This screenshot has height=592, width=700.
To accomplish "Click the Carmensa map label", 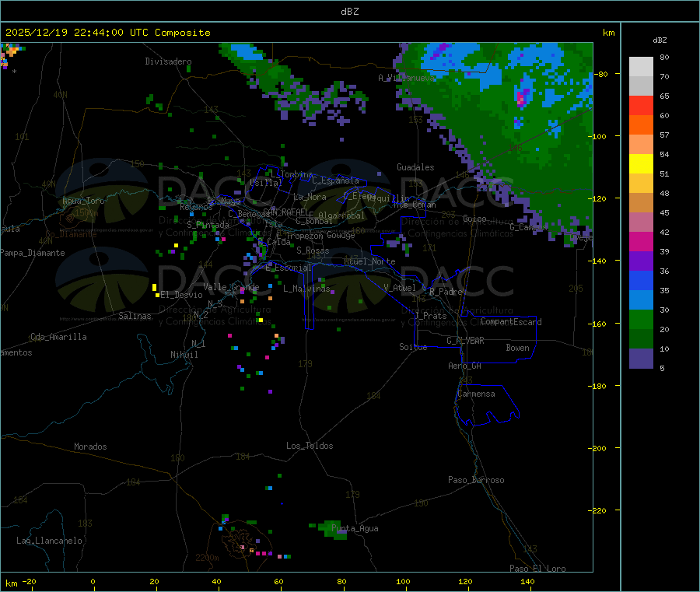I will (x=476, y=394).
